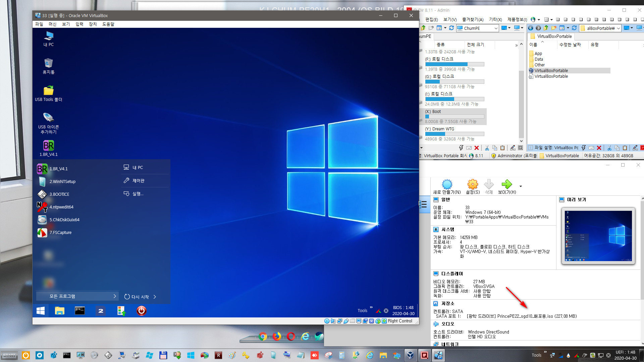Open 편집(E) menu in Q-Dir
644x362 pixels.
click(431, 19)
